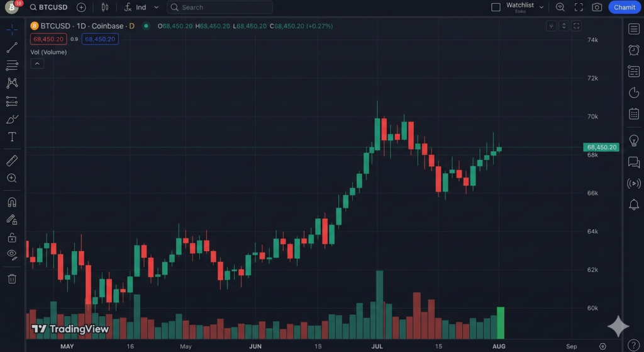
Task: Toggle the green market status dot
Action: [146, 26]
